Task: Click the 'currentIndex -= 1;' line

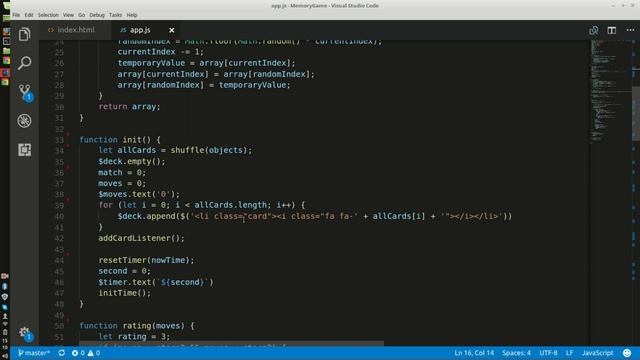Action: 160,52
